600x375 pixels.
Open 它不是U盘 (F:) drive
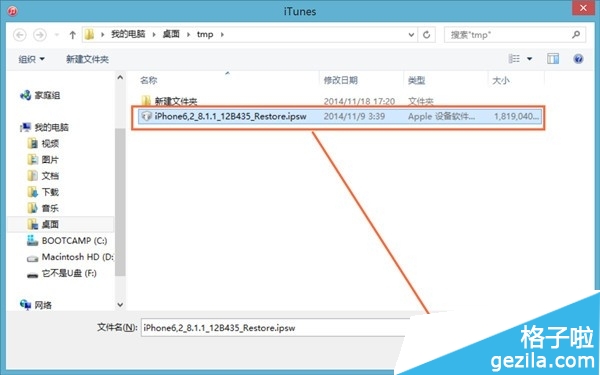tap(69, 273)
